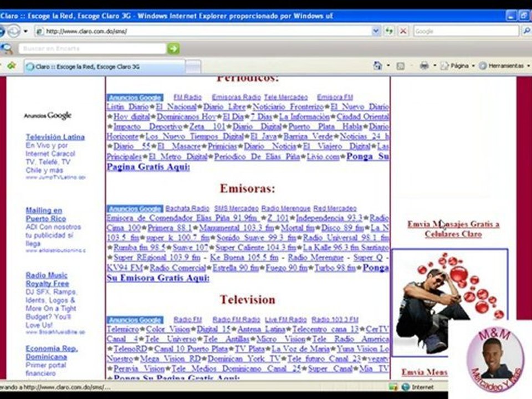Open the Antena Latina link
Image resolution: width=532 pixels, height=399 pixels.
(x=261, y=329)
